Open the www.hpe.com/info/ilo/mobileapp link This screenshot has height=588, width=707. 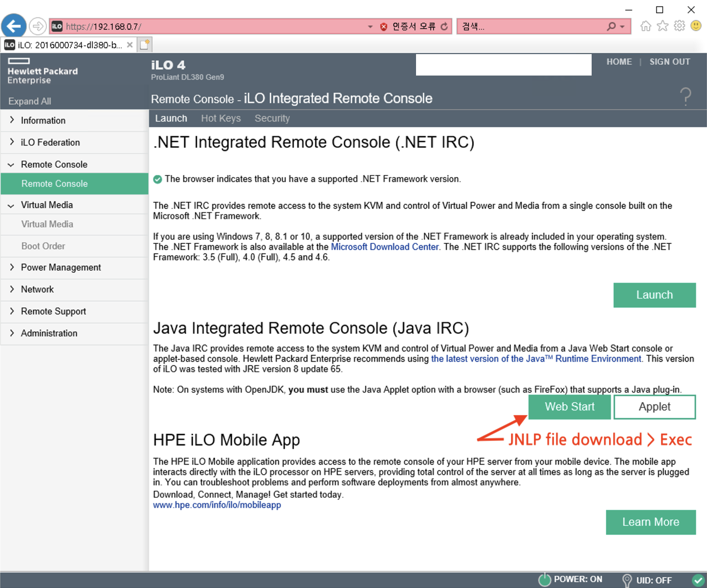(217, 505)
